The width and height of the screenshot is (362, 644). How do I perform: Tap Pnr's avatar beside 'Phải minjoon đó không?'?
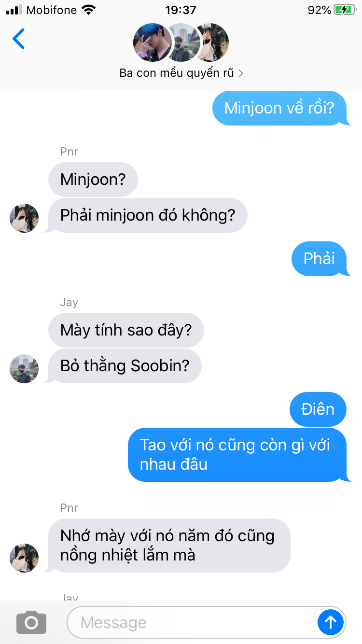click(x=24, y=218)
